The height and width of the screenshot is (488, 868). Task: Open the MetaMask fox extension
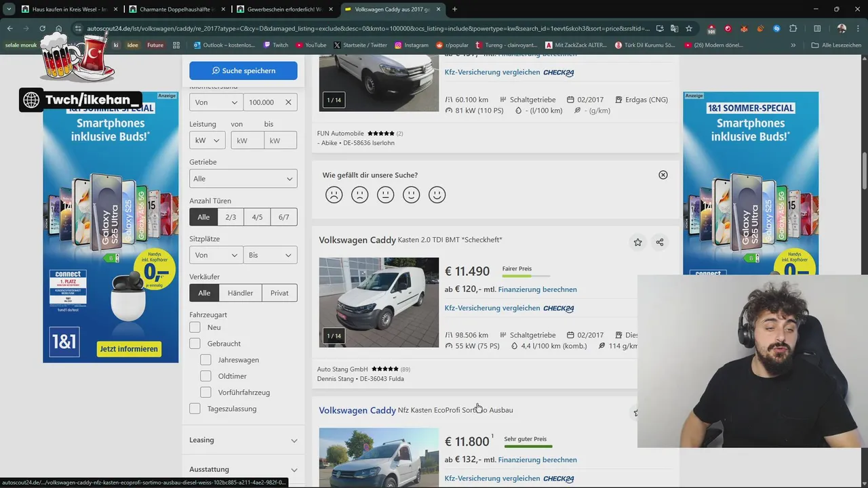[744, 28]
